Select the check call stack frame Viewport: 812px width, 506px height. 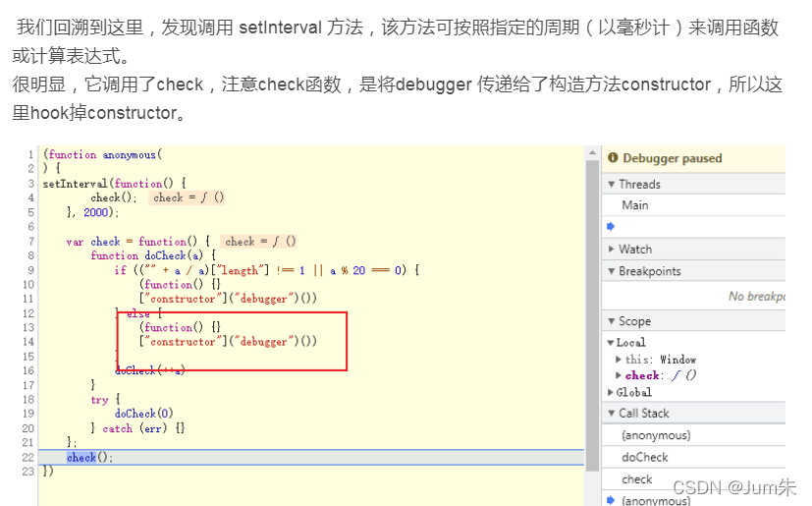coord(637,479)
